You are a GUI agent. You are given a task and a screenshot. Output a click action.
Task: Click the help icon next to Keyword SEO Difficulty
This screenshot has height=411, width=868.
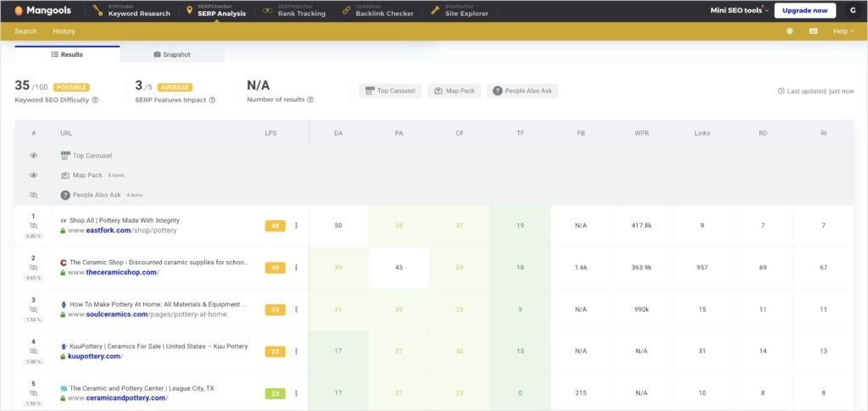(x=95, y=100)
